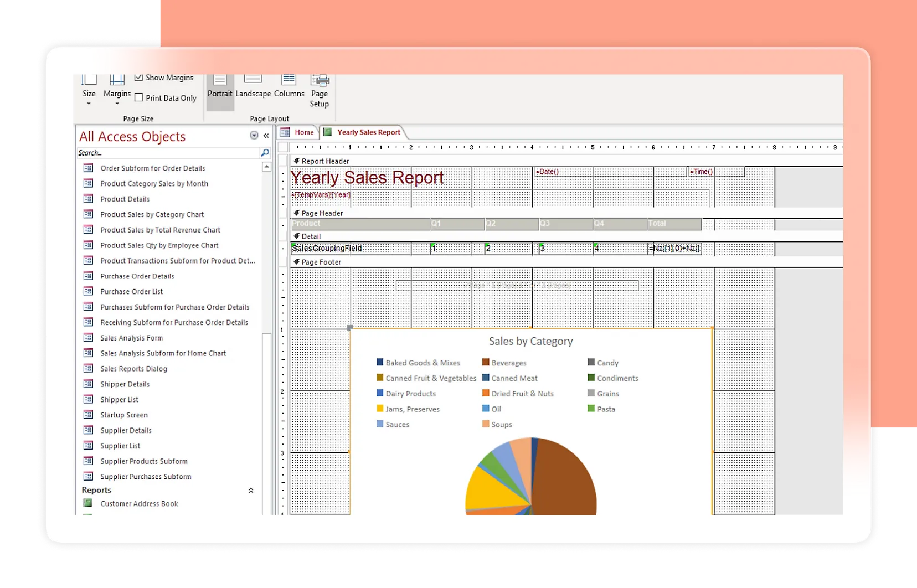Uncheck the Show Margins checkbox
Viewport: 917px width, 588px height.
(139, 78)
